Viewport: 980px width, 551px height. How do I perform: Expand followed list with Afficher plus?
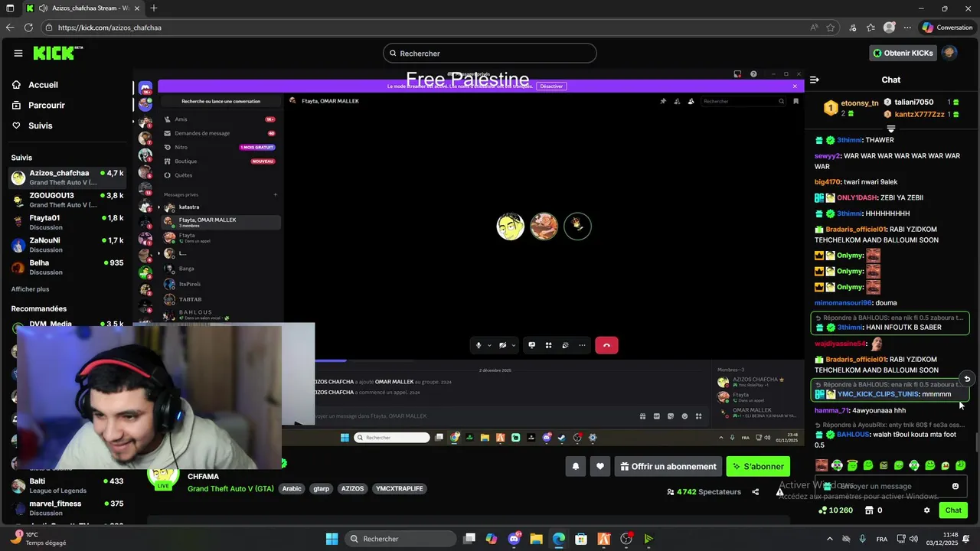pos(30,289)
